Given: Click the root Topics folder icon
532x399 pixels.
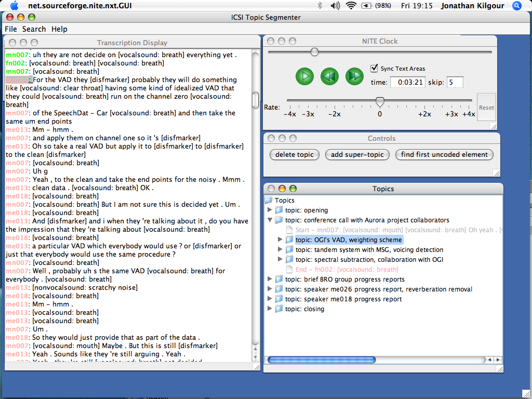Looking at the screenshot, I should click(269, 200).
